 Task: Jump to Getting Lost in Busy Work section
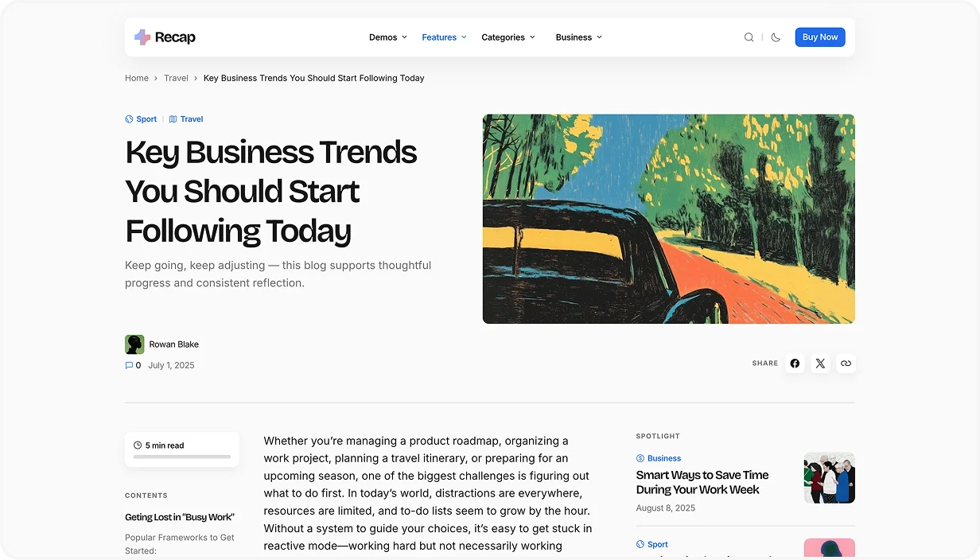point(180,517)
